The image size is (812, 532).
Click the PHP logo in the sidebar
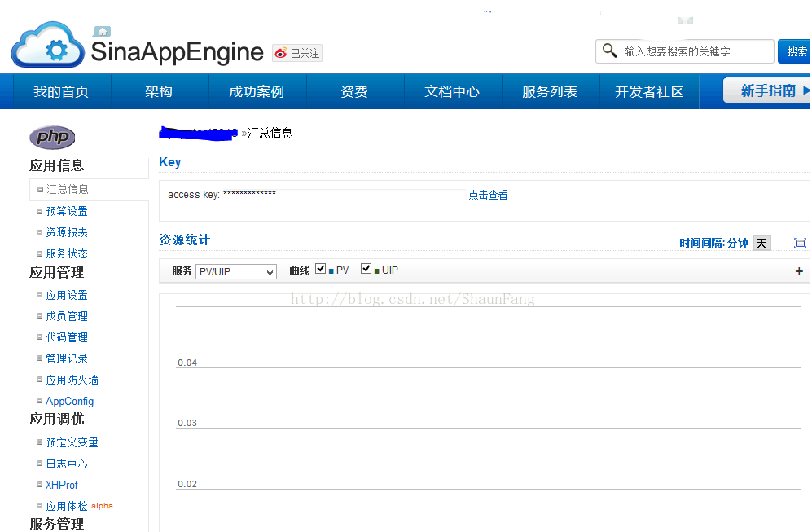[x=52, y=137]
